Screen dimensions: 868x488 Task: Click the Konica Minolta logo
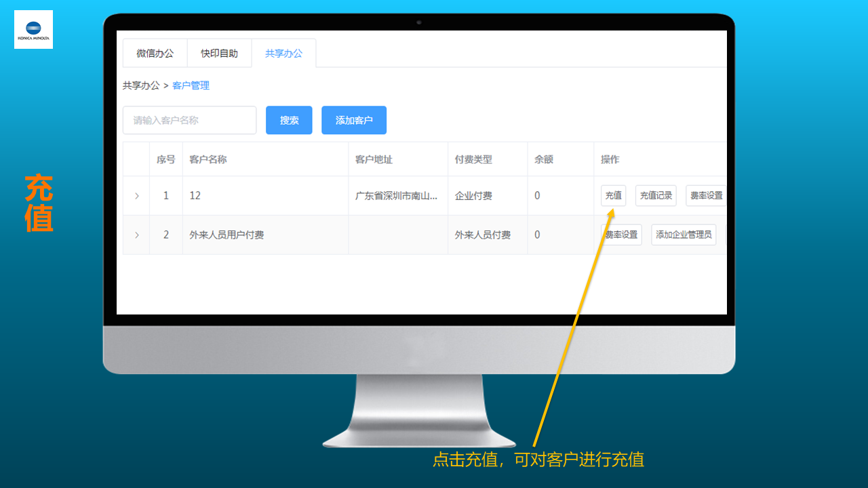(33, 29)
